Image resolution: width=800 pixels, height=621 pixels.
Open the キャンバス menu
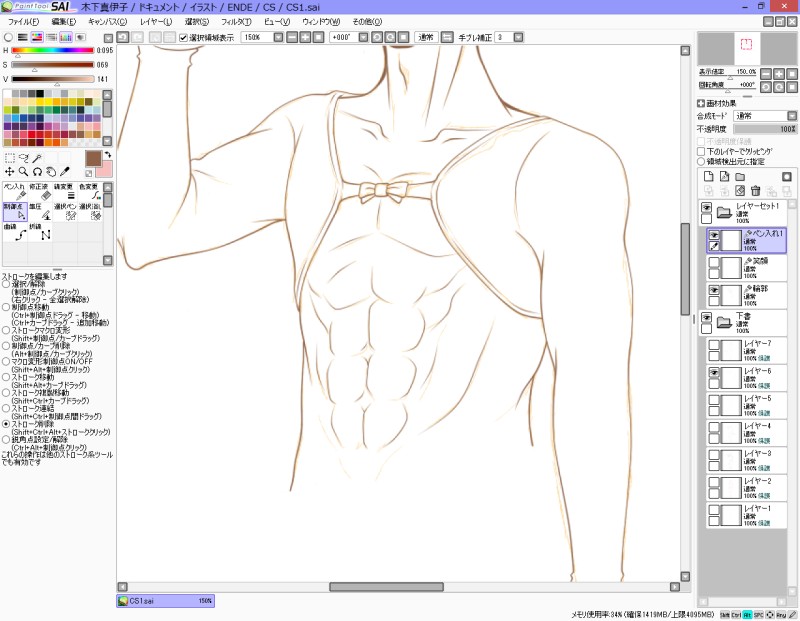coord(108,21)
